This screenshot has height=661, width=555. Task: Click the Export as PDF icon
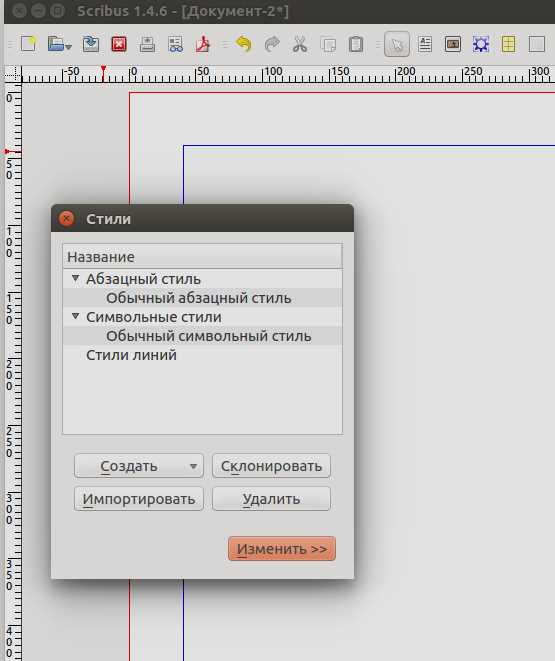click(203, 44)
